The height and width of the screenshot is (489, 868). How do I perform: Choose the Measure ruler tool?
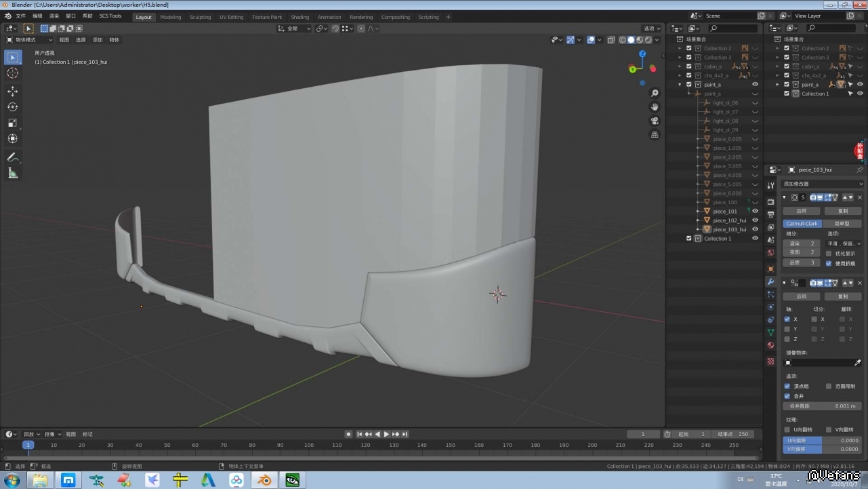pos(12,173)
